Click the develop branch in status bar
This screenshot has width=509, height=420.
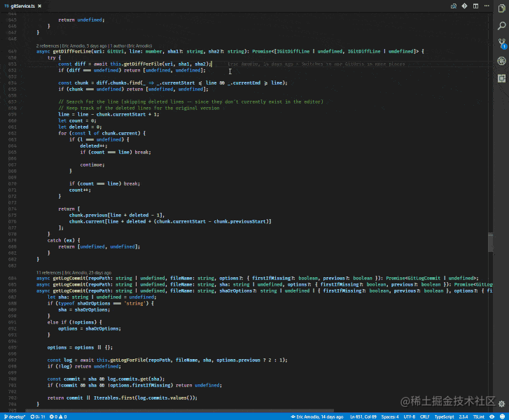click(x=14, y=416)
